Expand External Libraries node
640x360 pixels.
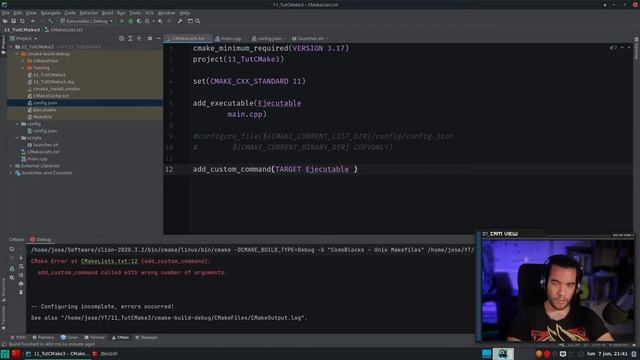coord(11,166)
